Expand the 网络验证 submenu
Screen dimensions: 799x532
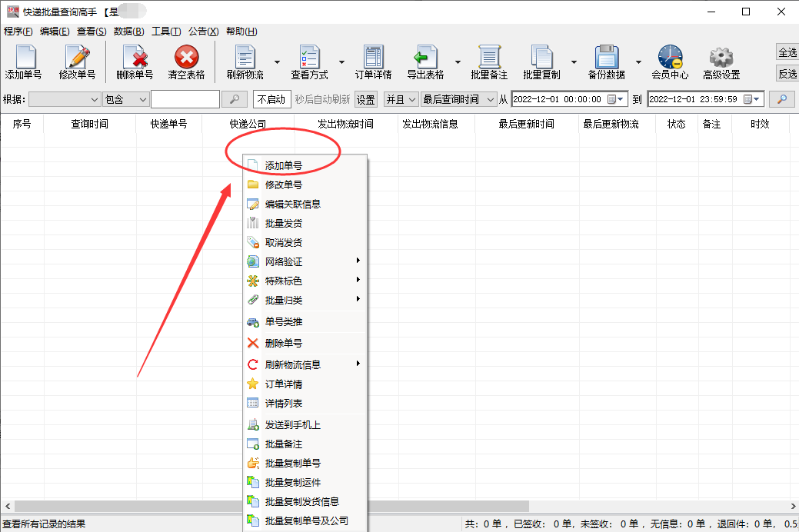305,261
